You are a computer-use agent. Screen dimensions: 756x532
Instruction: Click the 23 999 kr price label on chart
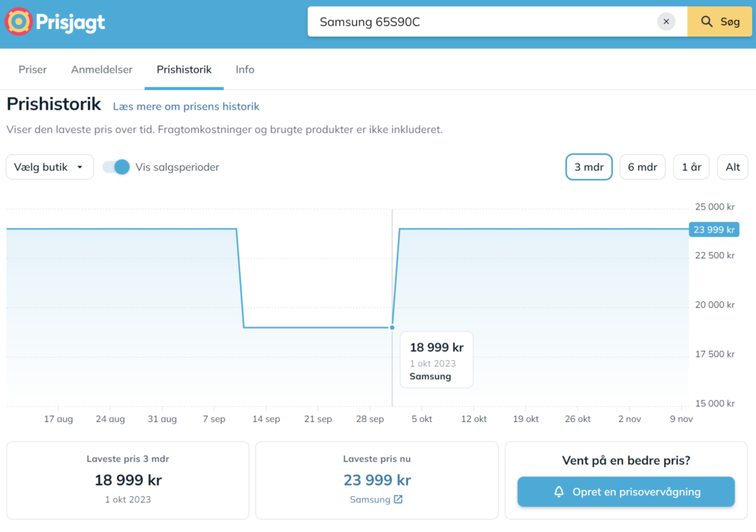[714, 229]
